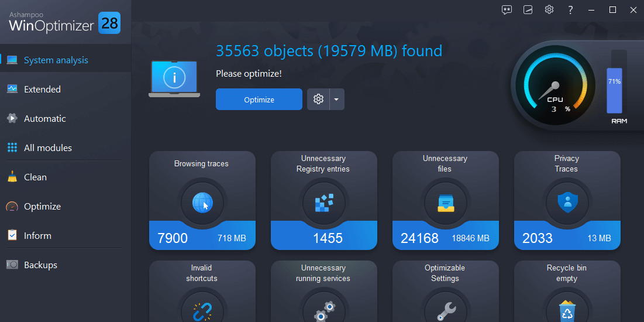The width and height of the screenshot is (644, 322).
Task: Open All modules in the sidebar
Action: point(66,148)
